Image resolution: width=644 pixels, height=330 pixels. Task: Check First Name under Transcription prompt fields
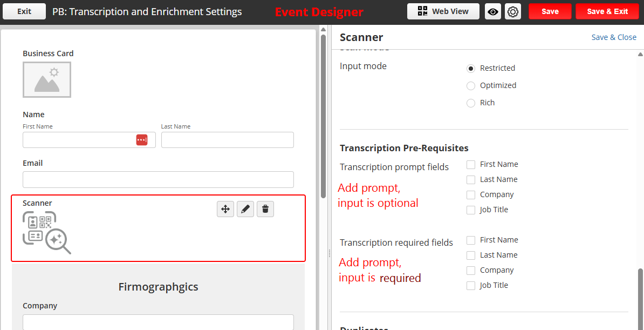[471, 165]
